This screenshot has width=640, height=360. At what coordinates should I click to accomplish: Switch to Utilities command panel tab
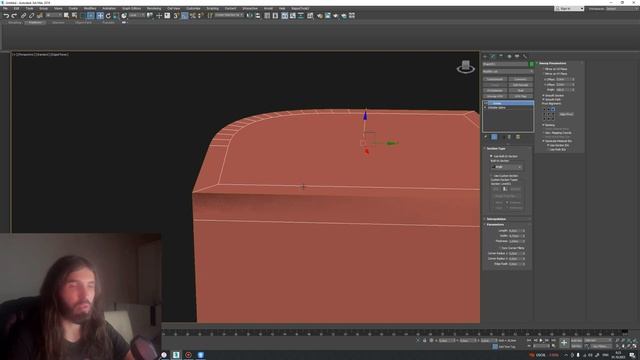pos(525,56)
